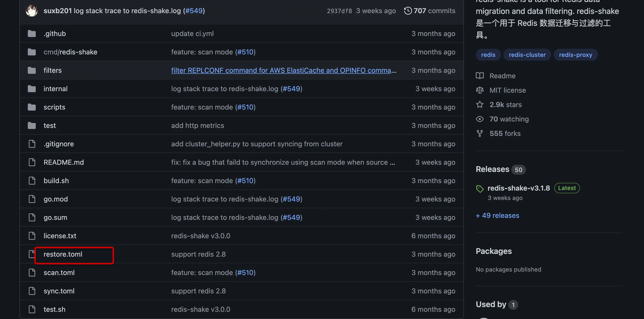Screen dimensions: 644x319
Task: Click the go.mod file icon
Action: pos(32,199)
